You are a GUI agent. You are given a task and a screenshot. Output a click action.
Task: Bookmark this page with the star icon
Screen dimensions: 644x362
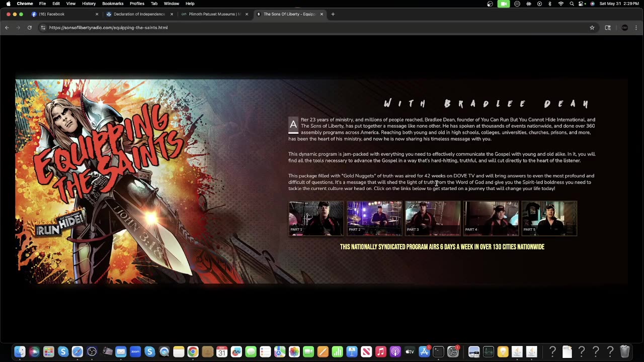click(x=592, y=28)
